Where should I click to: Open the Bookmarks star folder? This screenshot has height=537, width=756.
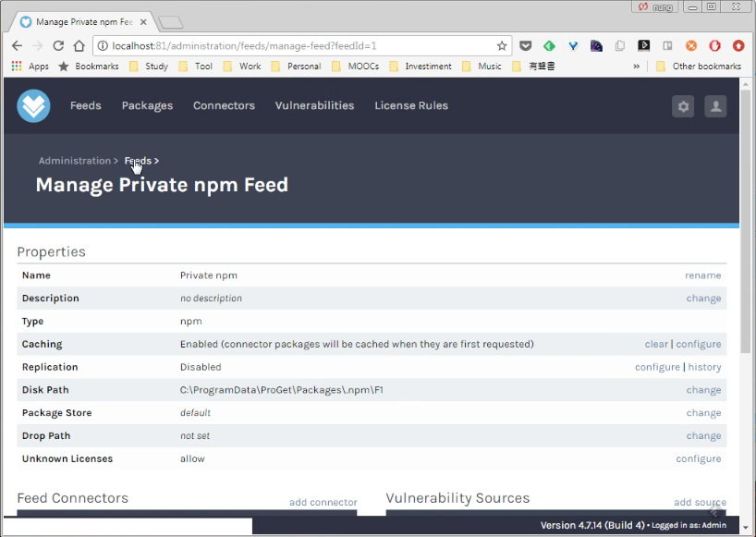(88, 66)
